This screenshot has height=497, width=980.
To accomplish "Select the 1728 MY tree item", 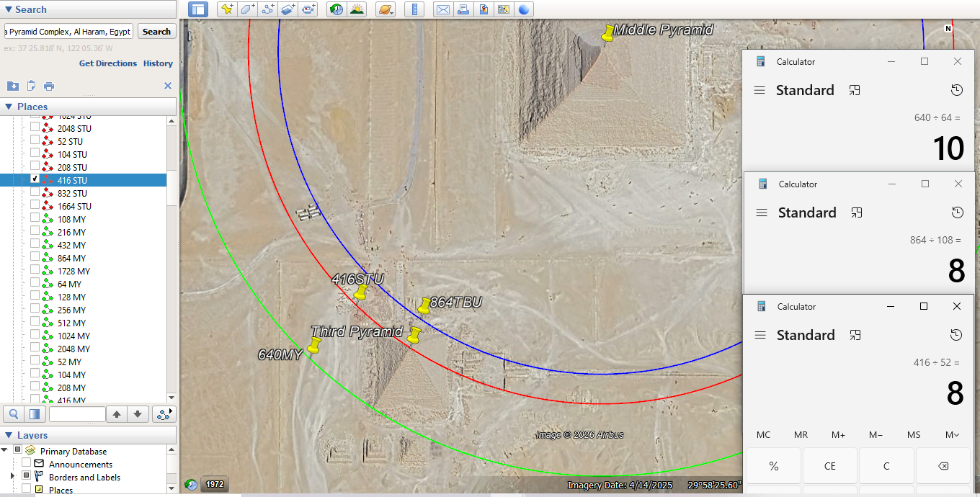I will [73, 271].
